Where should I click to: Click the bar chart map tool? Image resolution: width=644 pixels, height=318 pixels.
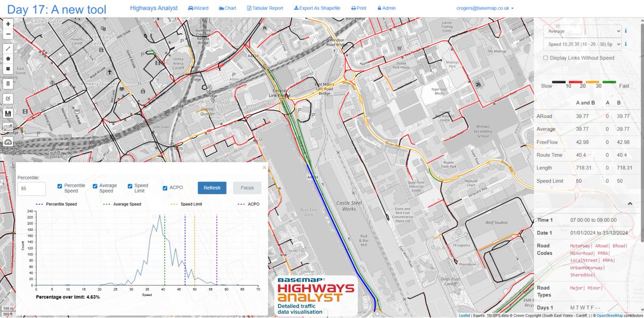point(8,128)
